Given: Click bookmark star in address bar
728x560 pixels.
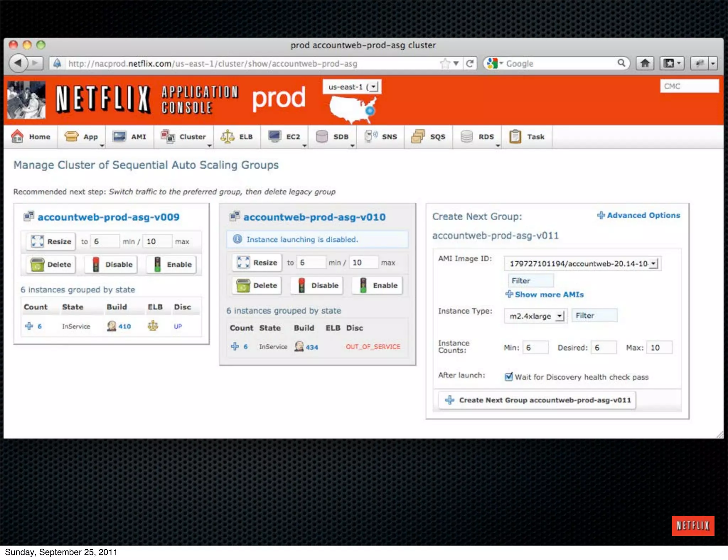Looking at the screenshot, I should point(445,64).
